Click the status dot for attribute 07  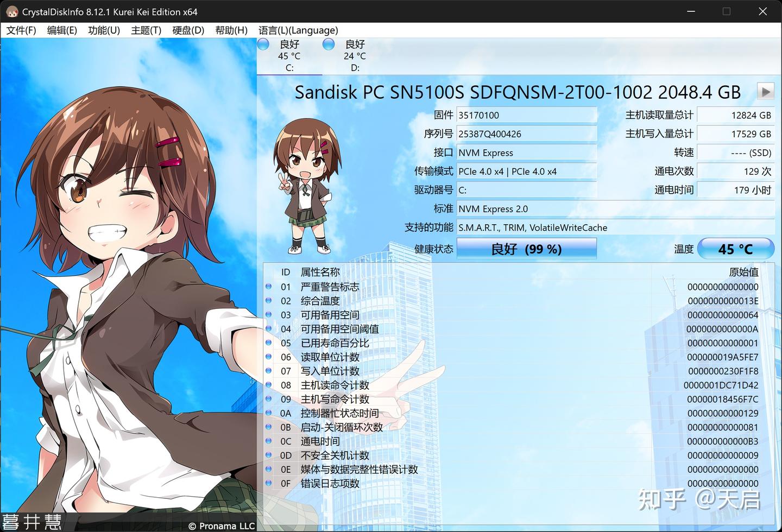point(269,371)
